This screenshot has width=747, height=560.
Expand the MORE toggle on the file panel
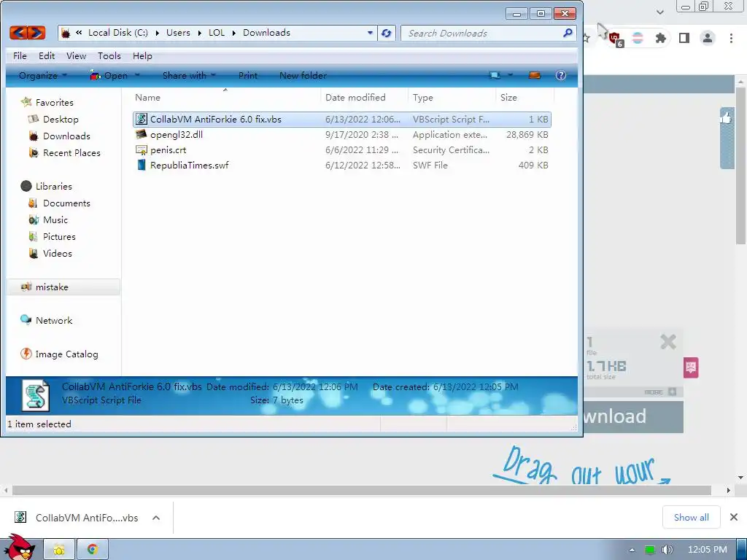click(x=659, y=392)
